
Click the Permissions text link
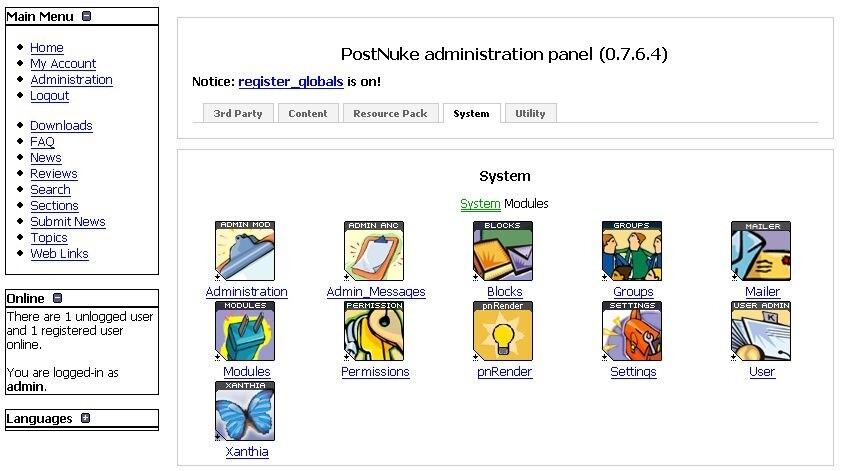[x=375, y=372]
